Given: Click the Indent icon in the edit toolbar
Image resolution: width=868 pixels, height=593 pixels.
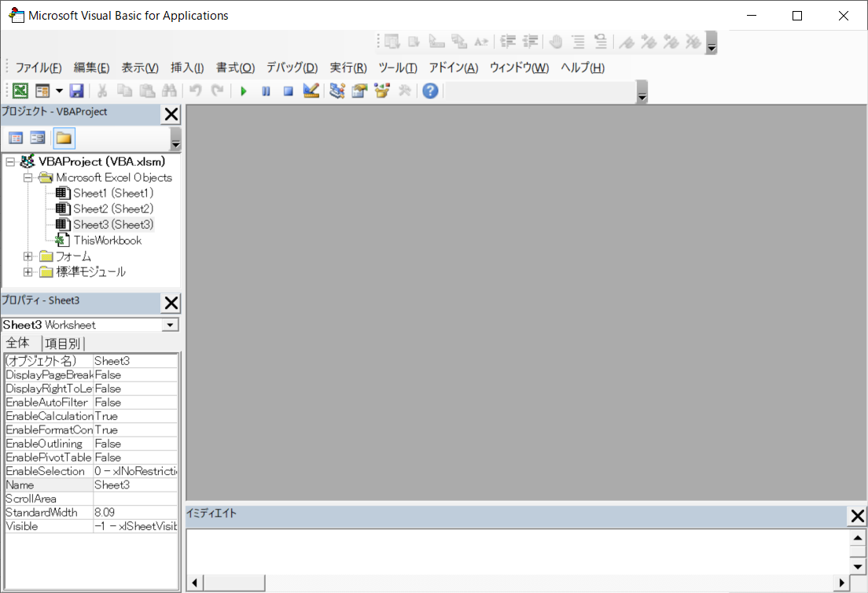Looking at the screenshot, I should (508, 42).
